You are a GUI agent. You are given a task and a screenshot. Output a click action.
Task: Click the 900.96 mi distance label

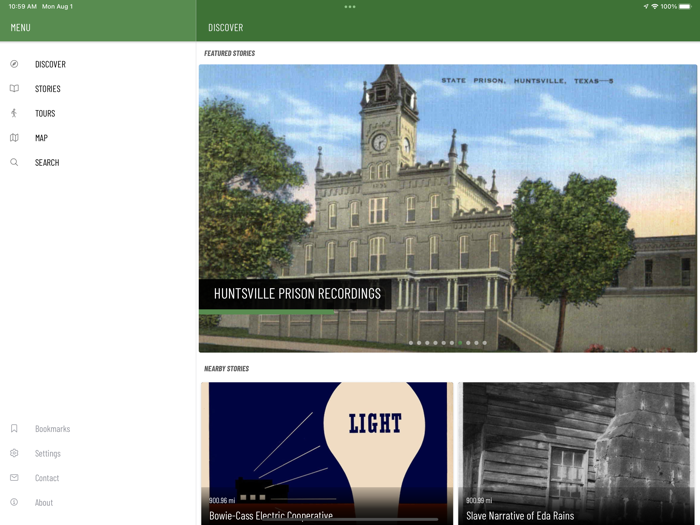pos(222,500)
